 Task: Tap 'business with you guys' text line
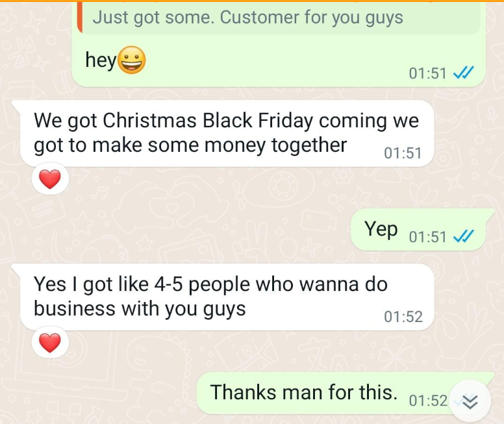(140, 309)
